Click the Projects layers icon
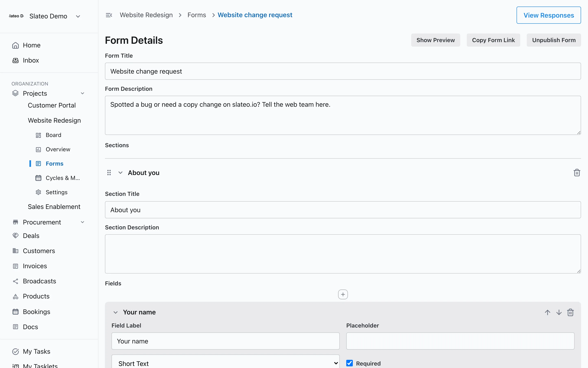 (15, 93)
